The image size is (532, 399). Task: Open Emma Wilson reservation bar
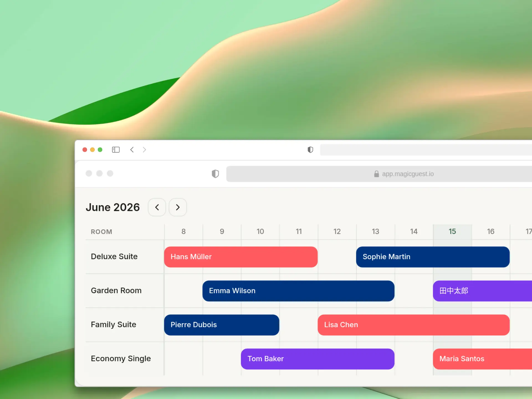point(298,291)
